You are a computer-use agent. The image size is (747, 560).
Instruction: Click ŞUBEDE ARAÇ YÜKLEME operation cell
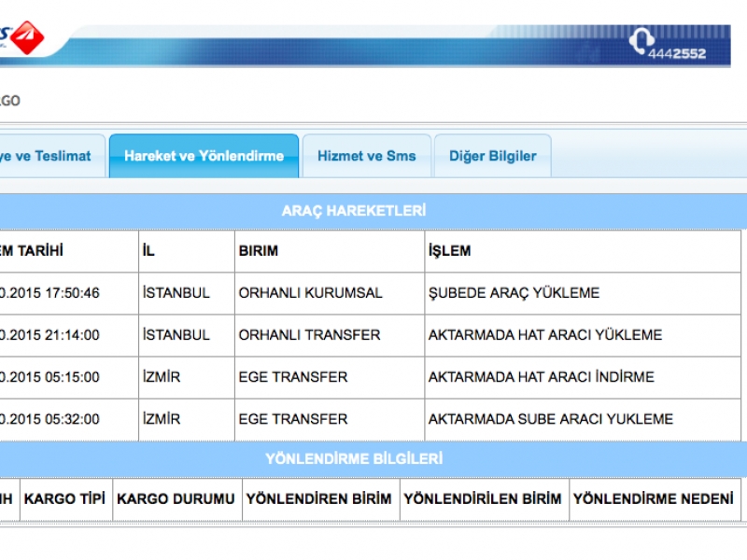pyautogui.click(x=514, y=293)
